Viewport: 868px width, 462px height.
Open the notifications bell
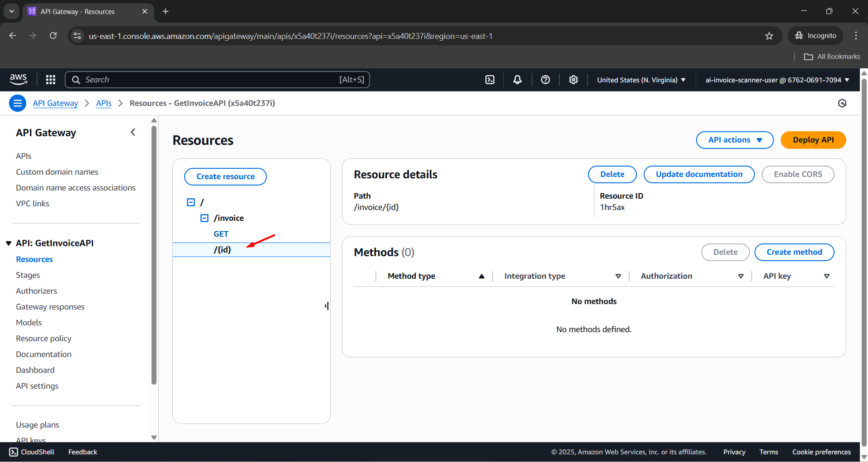517,80
